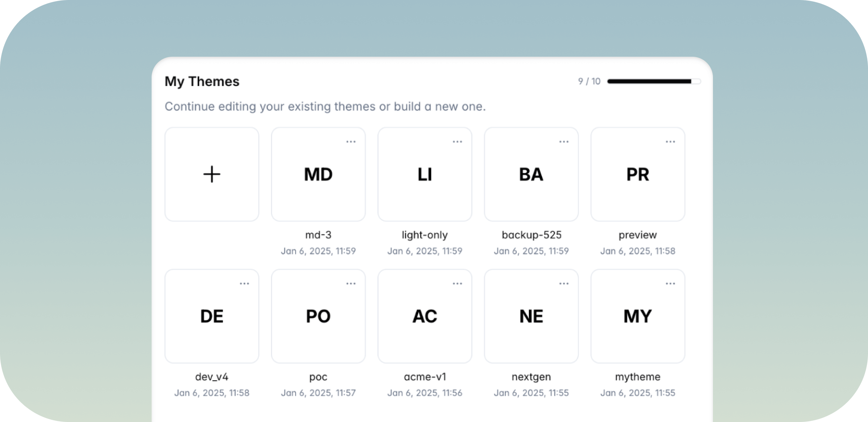Click the nextgen theme name label

[x=531, y=377]
